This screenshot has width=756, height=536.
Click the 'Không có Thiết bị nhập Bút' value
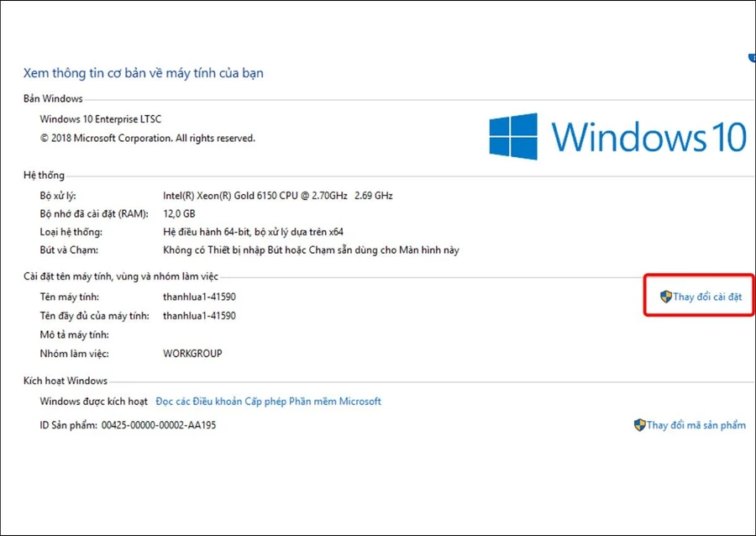tap(311, 250)
